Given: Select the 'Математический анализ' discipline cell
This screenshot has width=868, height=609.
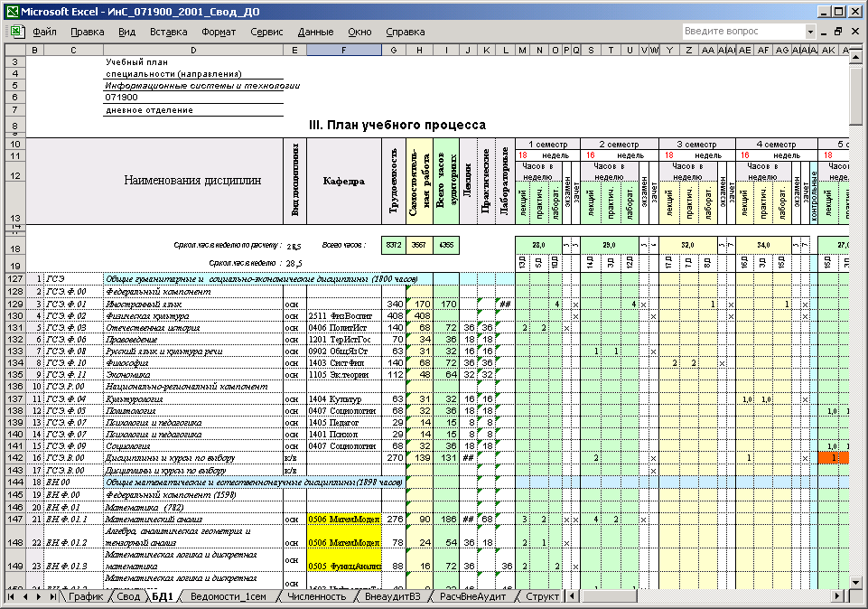Looking at the screenshot, I should tap(193, 520).
